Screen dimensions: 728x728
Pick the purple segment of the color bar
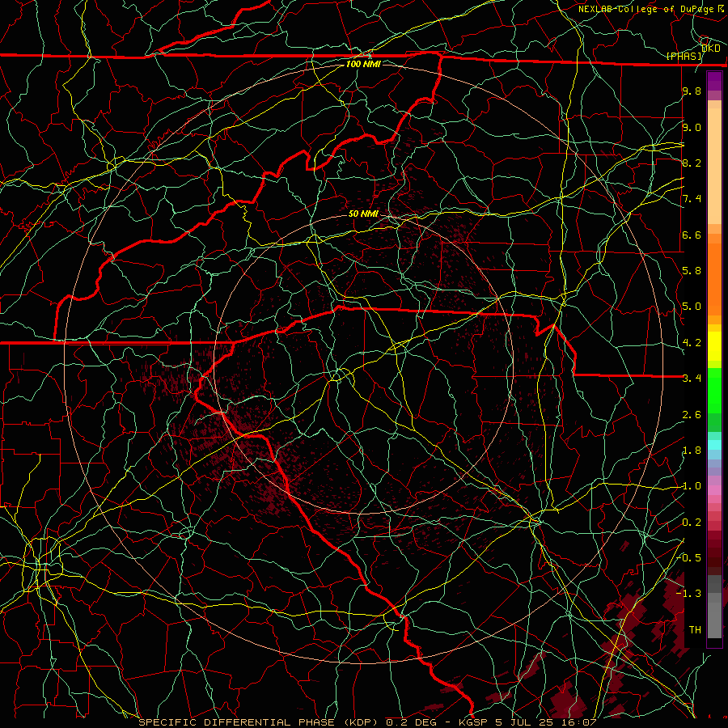714,81
